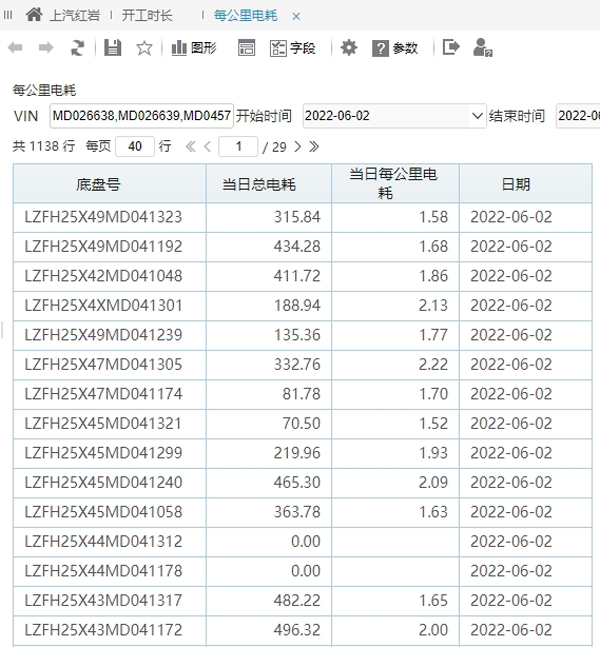Click the rows-per-page field showing 40
The width and height of the screenshot is (600, 647).
[x=135, y=147]
